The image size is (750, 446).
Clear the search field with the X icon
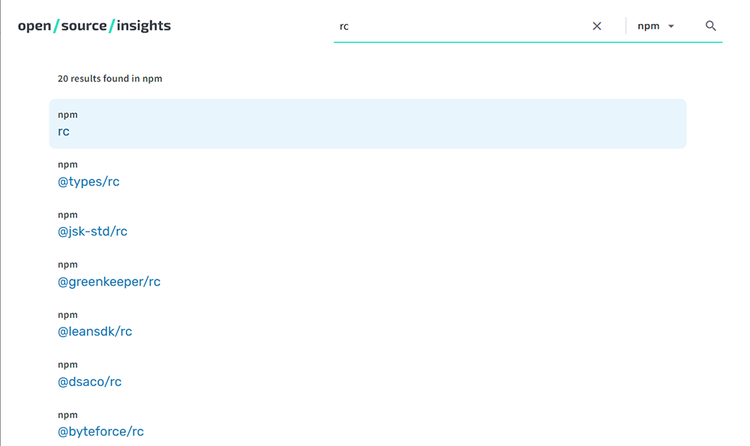(596, 26)
